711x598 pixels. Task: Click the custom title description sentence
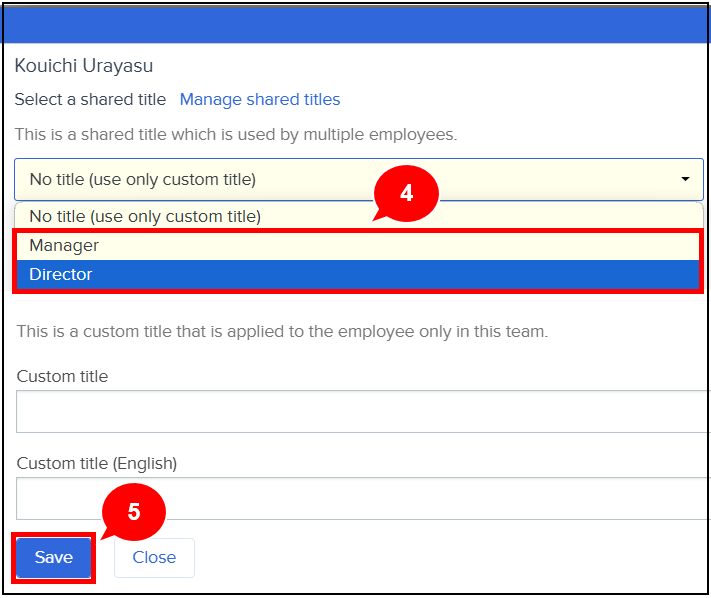tap(282, 331)
